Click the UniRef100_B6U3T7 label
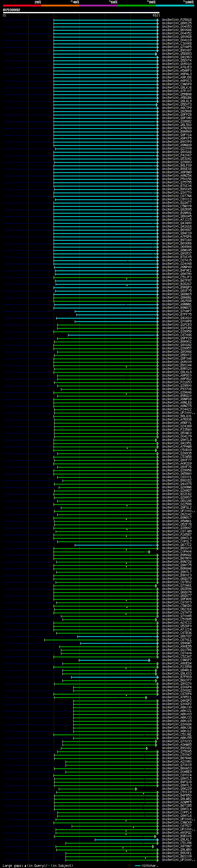Image resolution: width=197 pixels, height=868 pixels. [176, 681]
